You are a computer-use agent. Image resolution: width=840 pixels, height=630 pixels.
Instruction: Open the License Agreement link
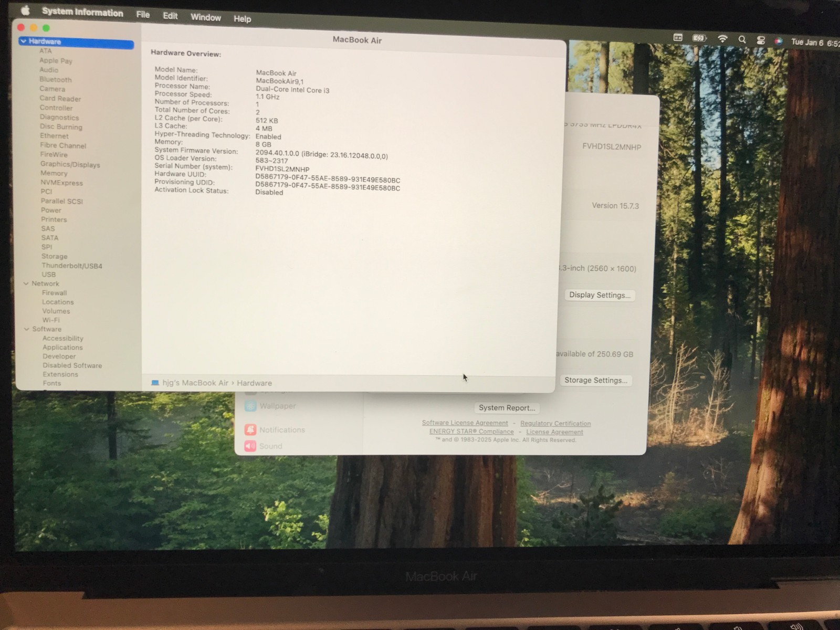pyautogui.click(x=554, y=432)
